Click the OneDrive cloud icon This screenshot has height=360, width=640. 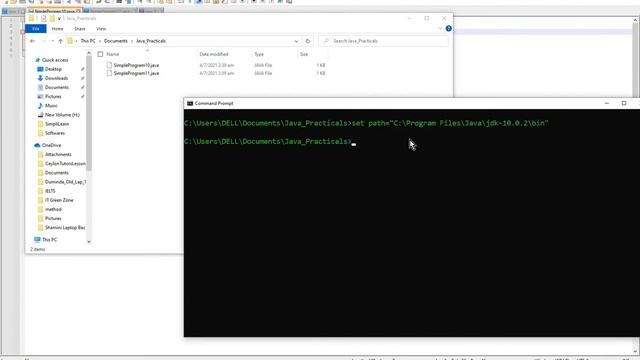[37, 145]
